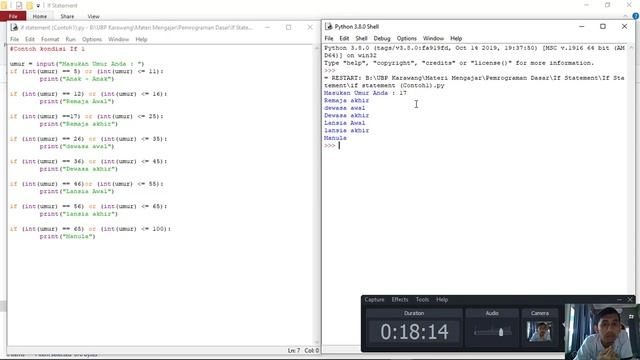640x360 pixels.
Task: Open the Options menu in IDLE editor
Action: (x=92, y=39)
